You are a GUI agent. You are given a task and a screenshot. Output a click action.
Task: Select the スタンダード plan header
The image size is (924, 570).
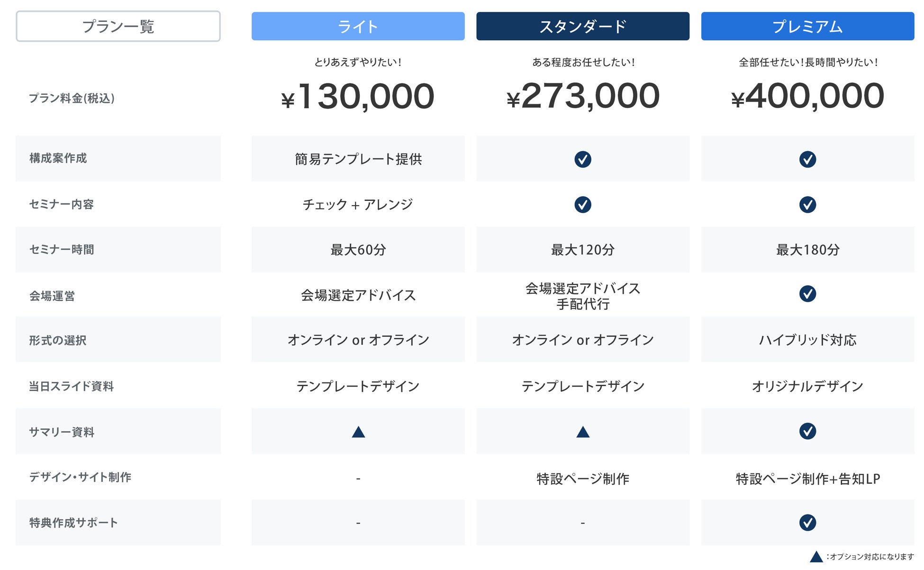click(582, 27)
